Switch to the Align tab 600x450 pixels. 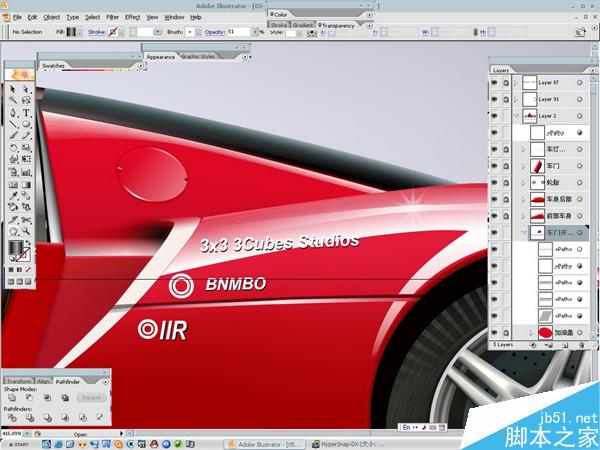[43, 381]
